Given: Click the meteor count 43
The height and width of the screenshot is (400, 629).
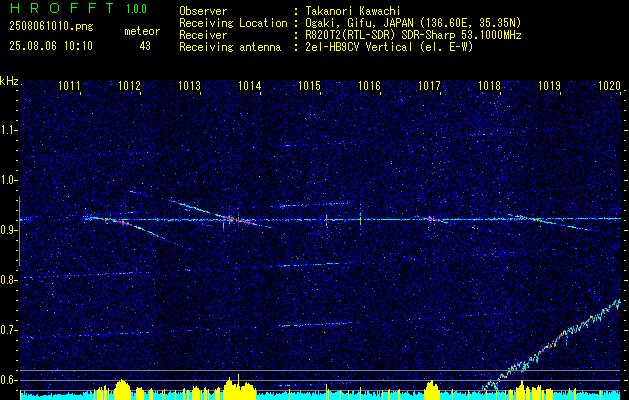Looking at the screenshot, I should tap(145, 46).
